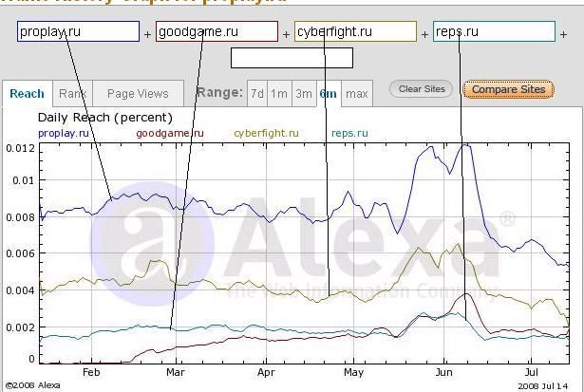Click the 2008 Jul 14 date text
This screenshot has height=392, width=584.
tap(543, 386)
